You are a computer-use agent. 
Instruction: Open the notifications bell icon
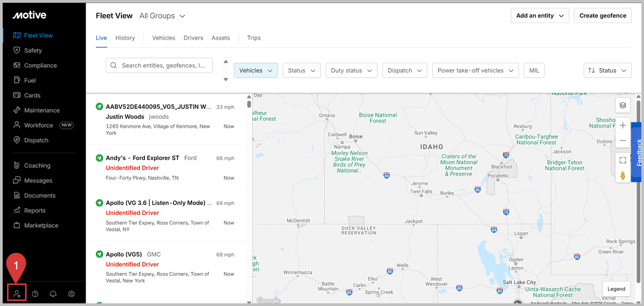(53, 294)
